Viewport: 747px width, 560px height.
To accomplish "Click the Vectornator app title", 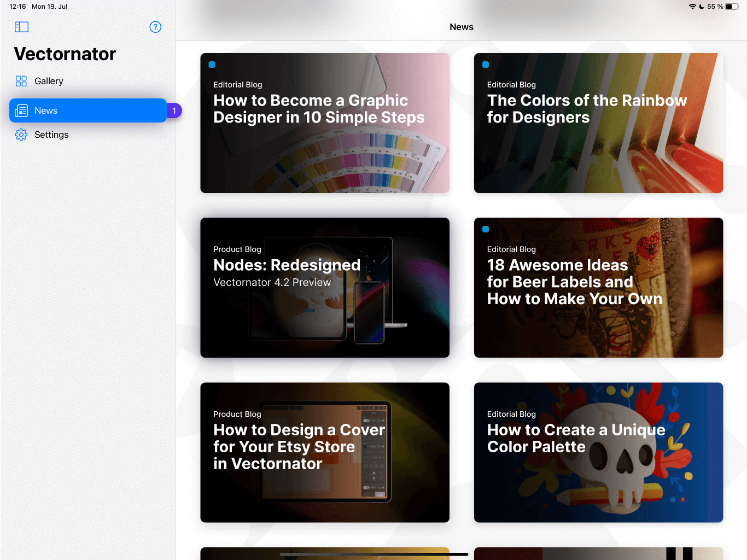I will click(x=65, y=54).
